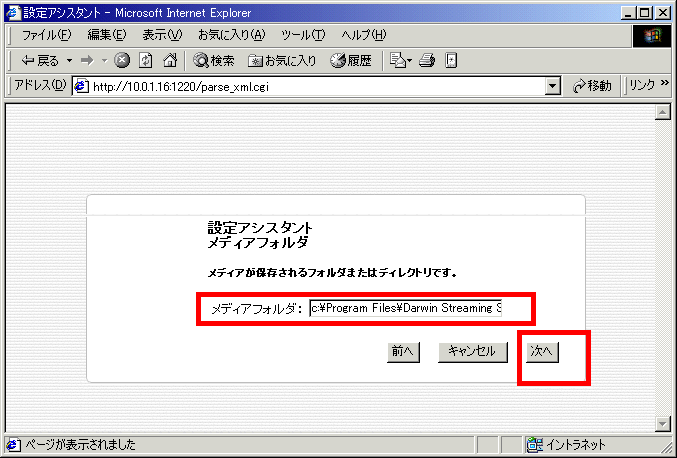The image size is (677, 458).
Task: Click the メディアフォルダ path input field
Action: point(405,308)
